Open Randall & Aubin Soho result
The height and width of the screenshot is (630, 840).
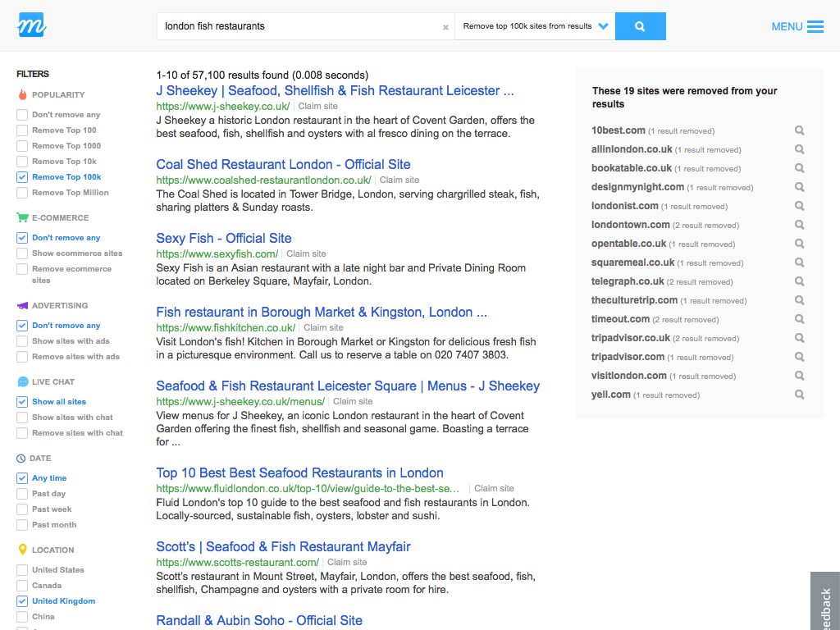tap(259, 620)
